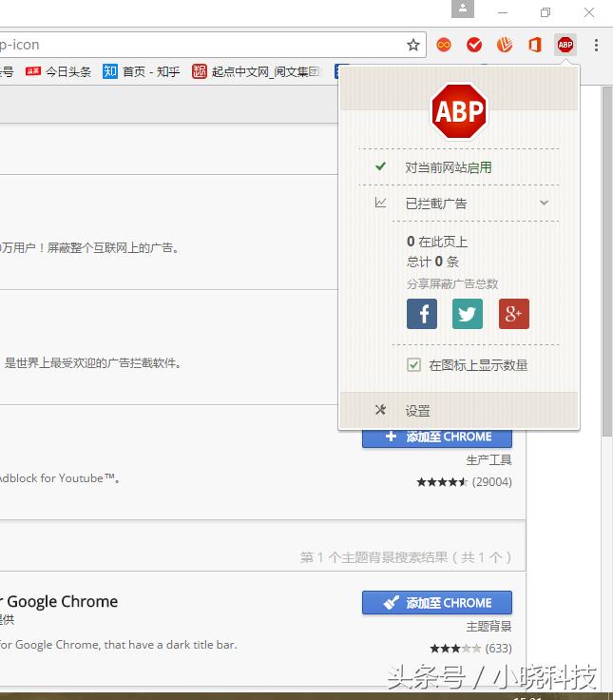Open the Office extension in the toolbar
Screen dimensions: 613x700
[535, 45]
